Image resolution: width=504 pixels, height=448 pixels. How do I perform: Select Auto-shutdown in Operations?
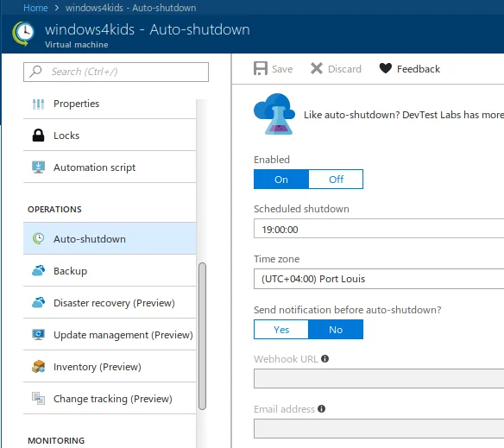click(110, 238)
